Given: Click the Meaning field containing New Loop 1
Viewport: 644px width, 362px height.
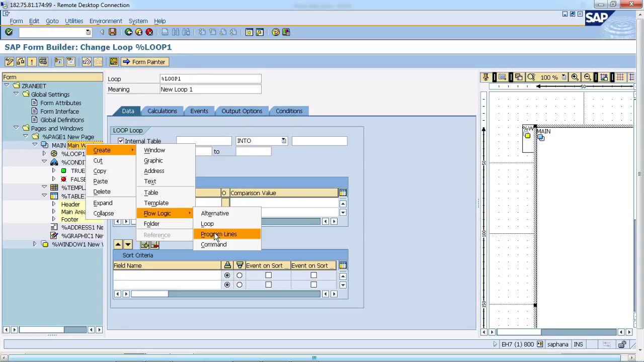Looking at the screenshot, I should pyautogui.click(x=210, y=89).
